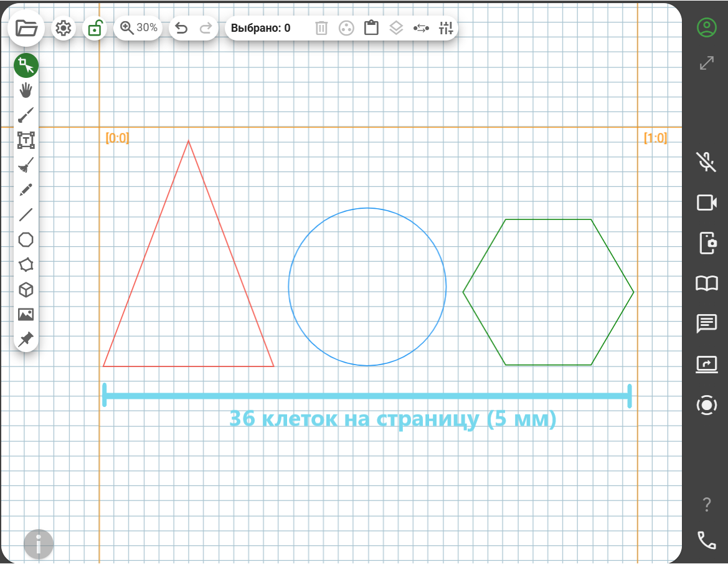Pick the 3D cube tool
This screenshot has height=564, width=728.
click(26, 290)
